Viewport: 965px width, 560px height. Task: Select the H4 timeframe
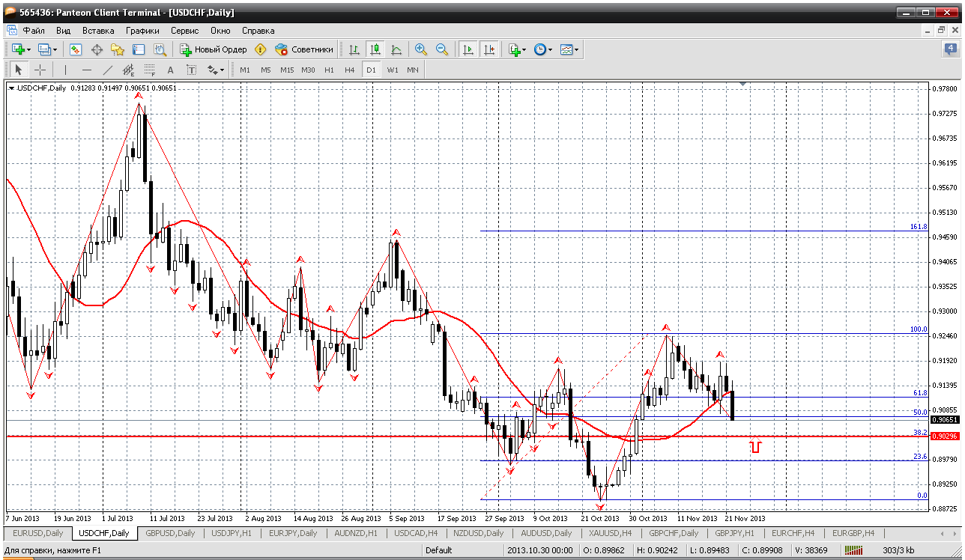[349, 70]
